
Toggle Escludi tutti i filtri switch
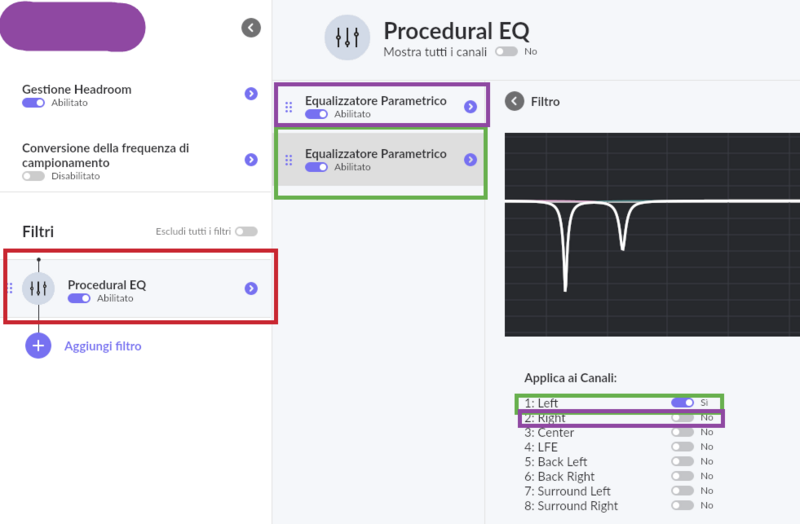click(x=246, y=232)
